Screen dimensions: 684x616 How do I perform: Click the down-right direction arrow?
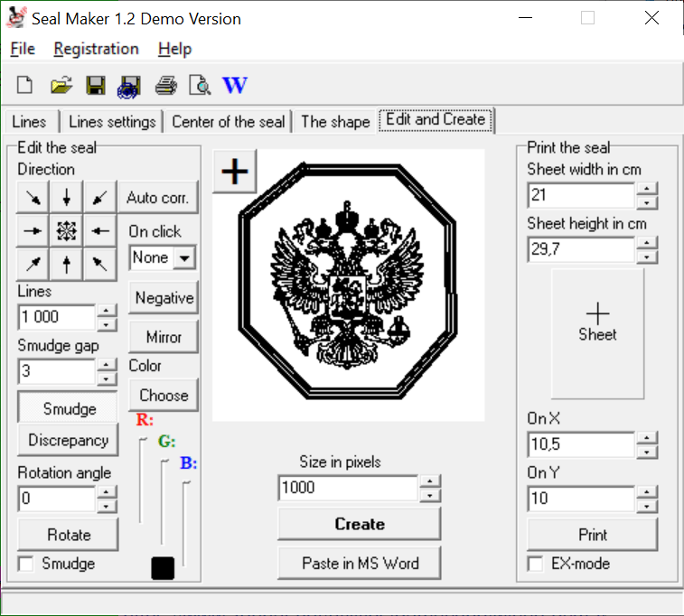click(x=33, y=198)
